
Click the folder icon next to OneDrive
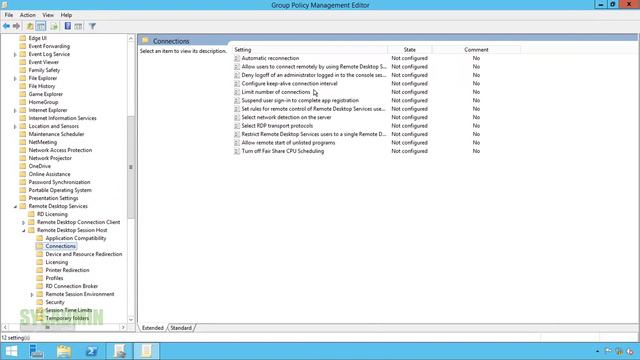point(23,166)
